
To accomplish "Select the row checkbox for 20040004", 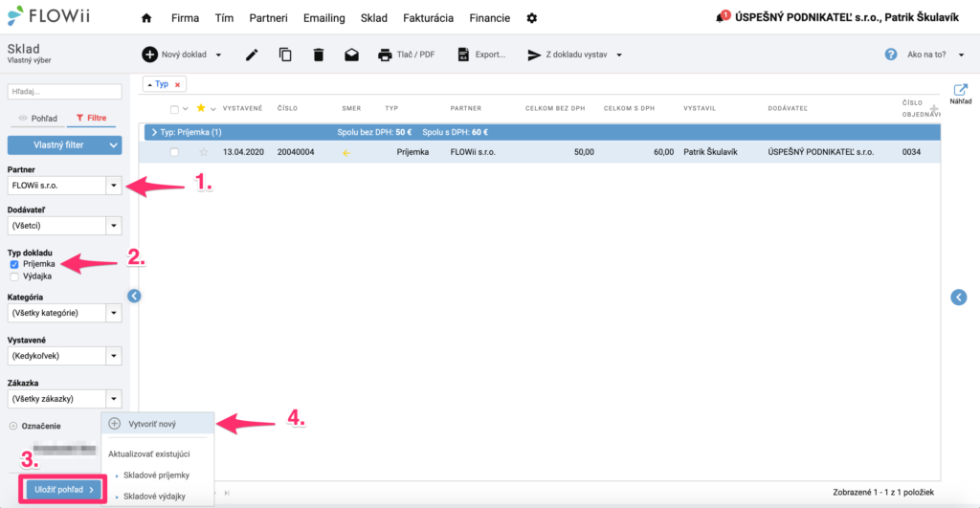I will click(174, 152).
